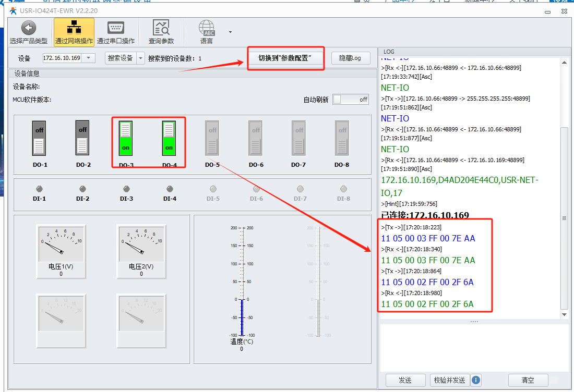Enable the auto refresh toggle
The image size is (574, 392).
(x=351, y=100)
